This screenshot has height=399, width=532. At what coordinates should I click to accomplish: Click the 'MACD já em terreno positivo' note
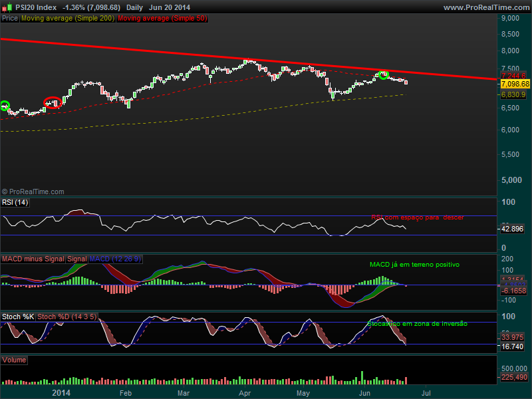coord(414,265)
